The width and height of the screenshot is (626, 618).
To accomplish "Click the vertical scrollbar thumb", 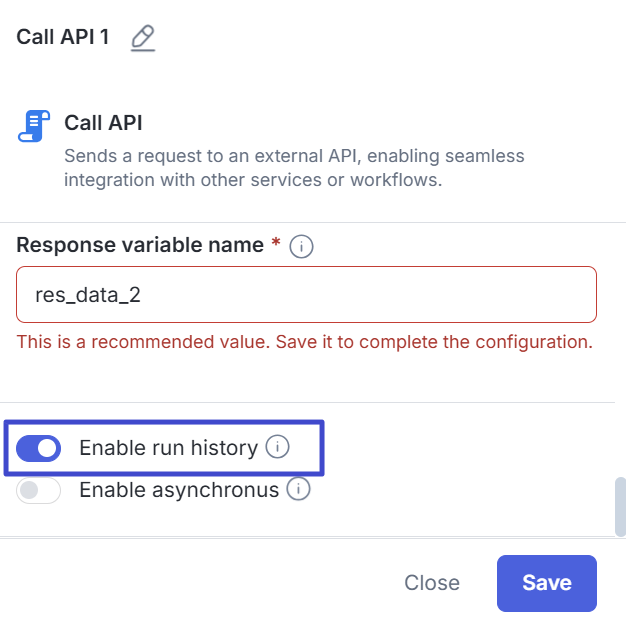I will (x=619, y=506).
